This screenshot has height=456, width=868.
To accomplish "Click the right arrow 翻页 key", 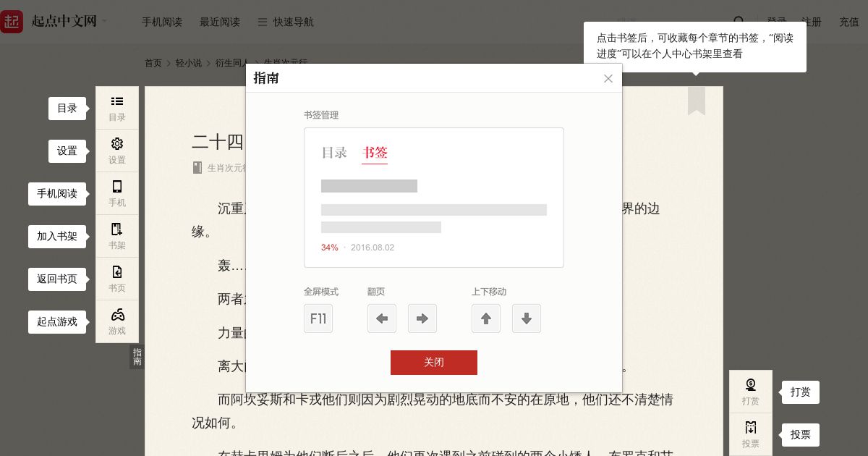I will click(422, 318).
